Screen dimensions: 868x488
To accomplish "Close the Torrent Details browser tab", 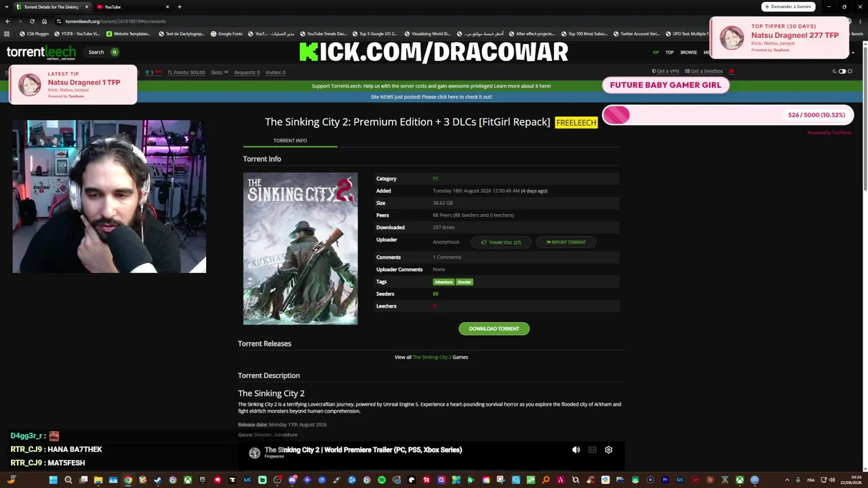I will tap(87, 7).
